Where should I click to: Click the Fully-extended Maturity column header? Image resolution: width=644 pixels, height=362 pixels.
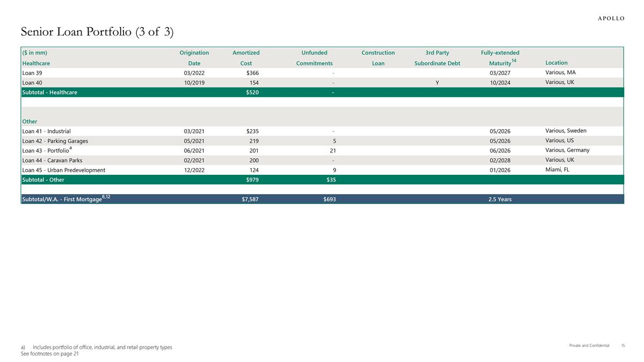[x=500, y=58]
